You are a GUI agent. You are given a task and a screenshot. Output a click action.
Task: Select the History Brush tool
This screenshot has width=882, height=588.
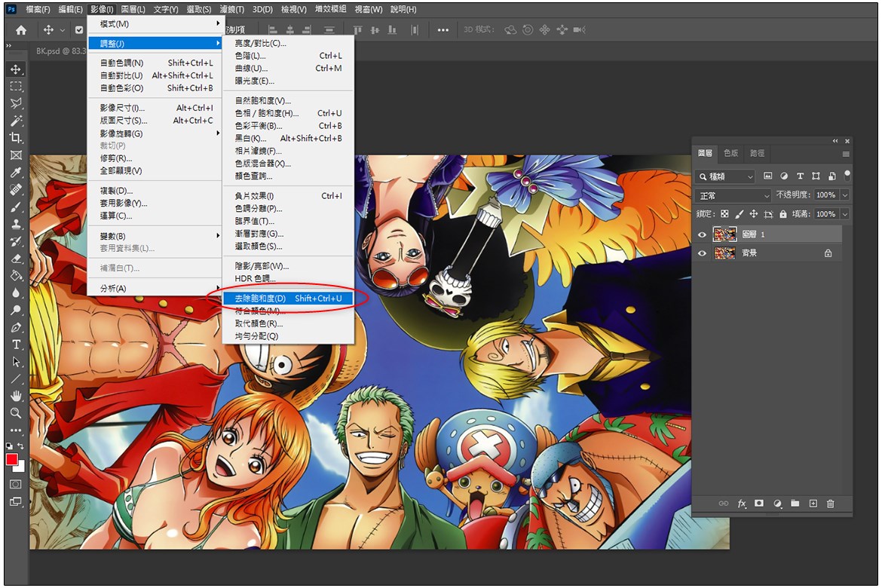pyautogui.click(x=16, y=240)
